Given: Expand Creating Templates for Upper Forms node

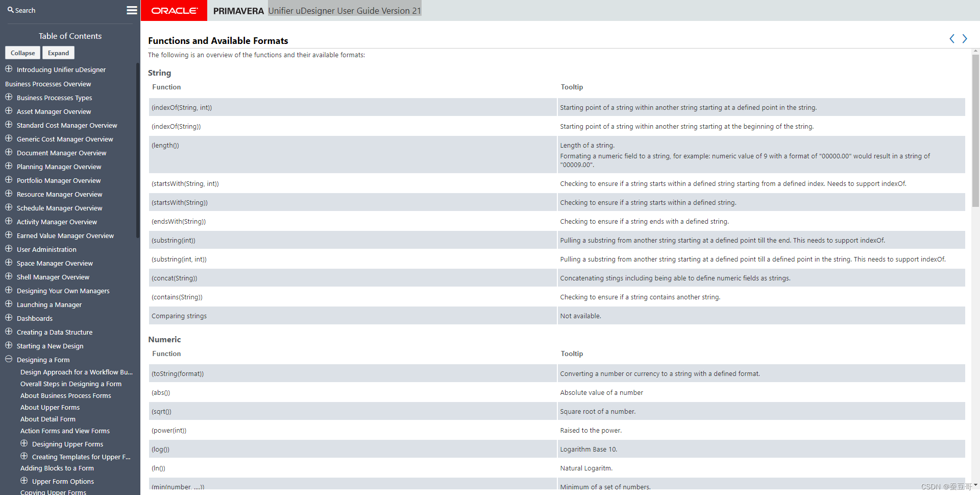Looking at the screenshot, I should point(24,456).
